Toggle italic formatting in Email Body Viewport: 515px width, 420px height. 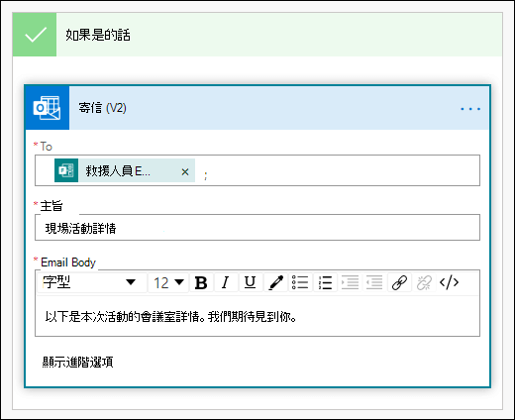point(226,282)
